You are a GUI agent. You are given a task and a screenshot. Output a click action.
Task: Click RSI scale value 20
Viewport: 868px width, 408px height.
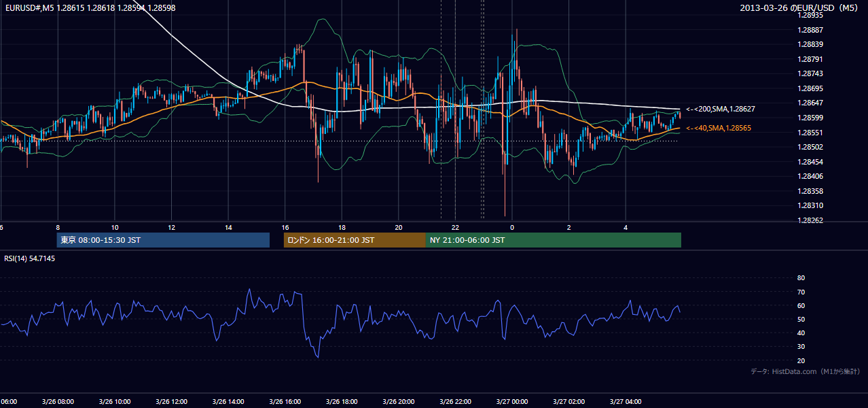(801, 360)
